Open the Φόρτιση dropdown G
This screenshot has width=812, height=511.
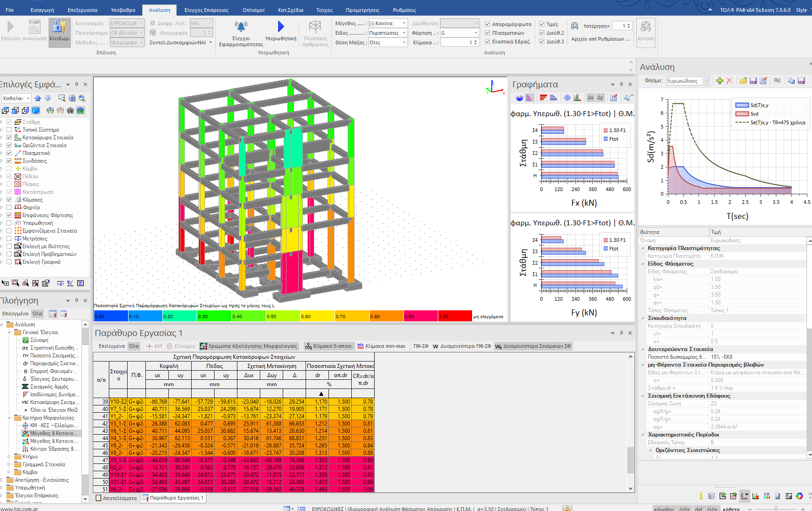[x=459, y=33]
